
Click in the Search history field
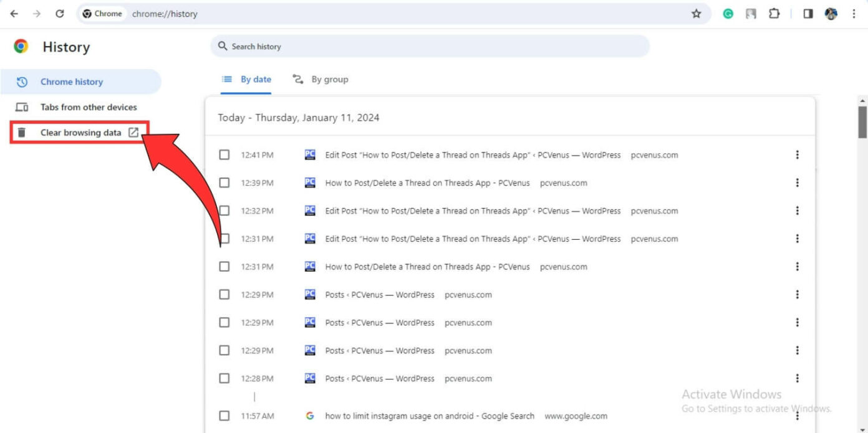[430, 46]
